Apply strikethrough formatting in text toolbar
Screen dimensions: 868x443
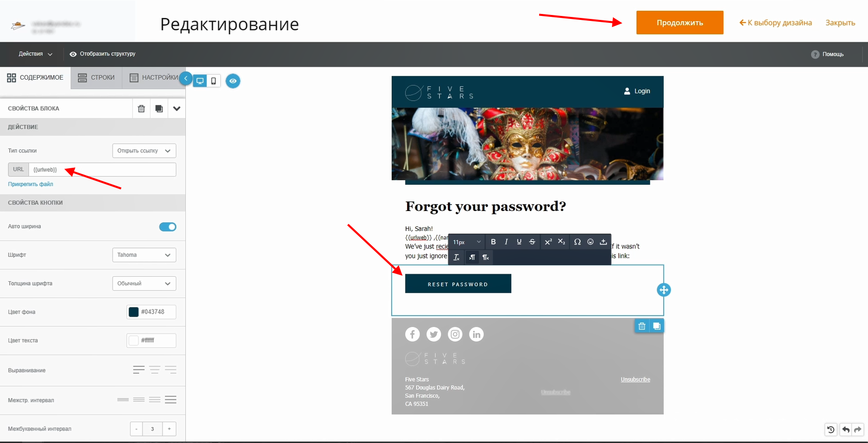tap(532, 242)
